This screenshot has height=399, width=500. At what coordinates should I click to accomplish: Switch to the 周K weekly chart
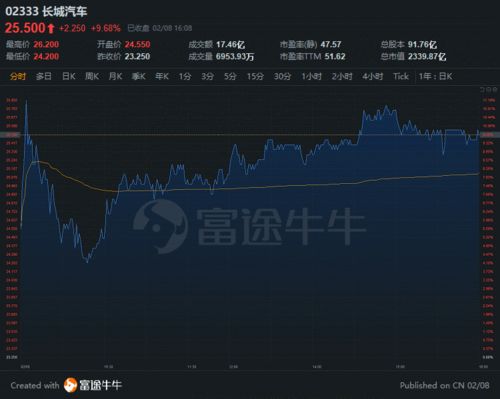pyautogui.click(x=92, y=76)
